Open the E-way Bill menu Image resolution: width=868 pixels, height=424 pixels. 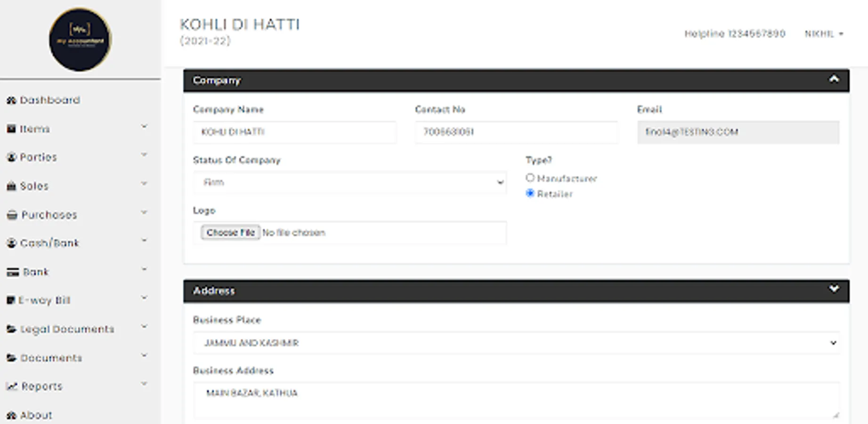coord(44,301)
